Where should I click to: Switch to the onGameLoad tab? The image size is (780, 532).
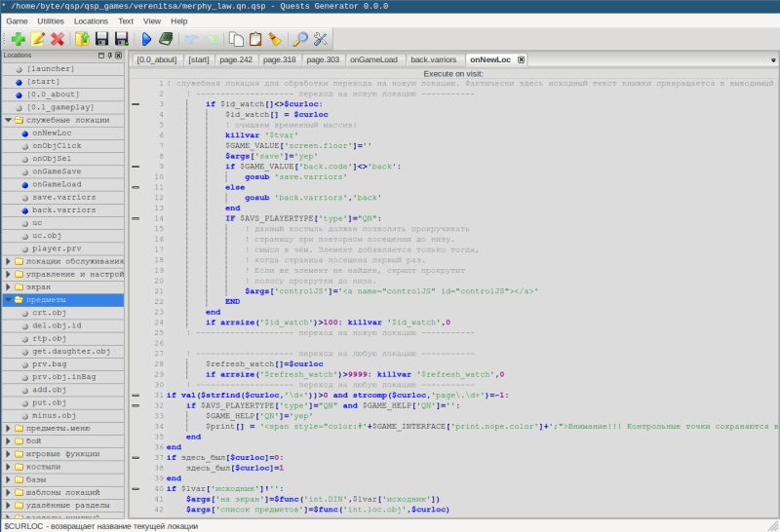pyautogui.click(x=373, y=59)
